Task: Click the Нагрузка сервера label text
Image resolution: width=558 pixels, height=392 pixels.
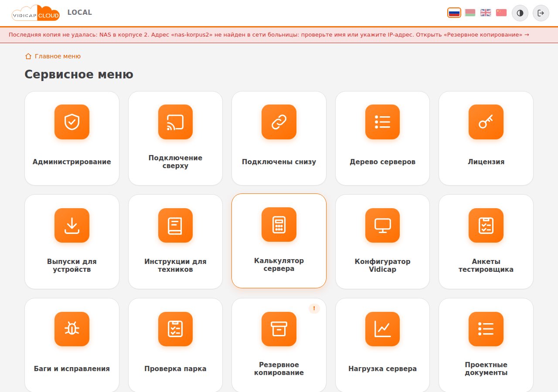Action: coord(382,368)
